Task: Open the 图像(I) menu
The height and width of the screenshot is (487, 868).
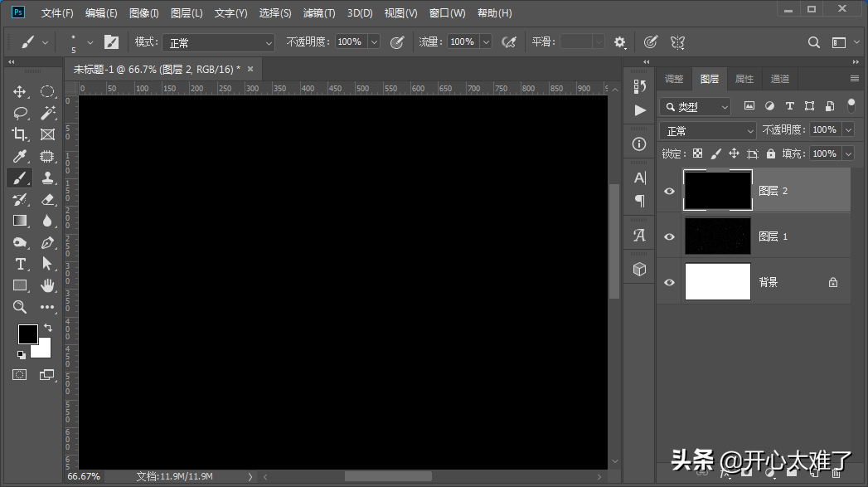Action: [143, 13]
